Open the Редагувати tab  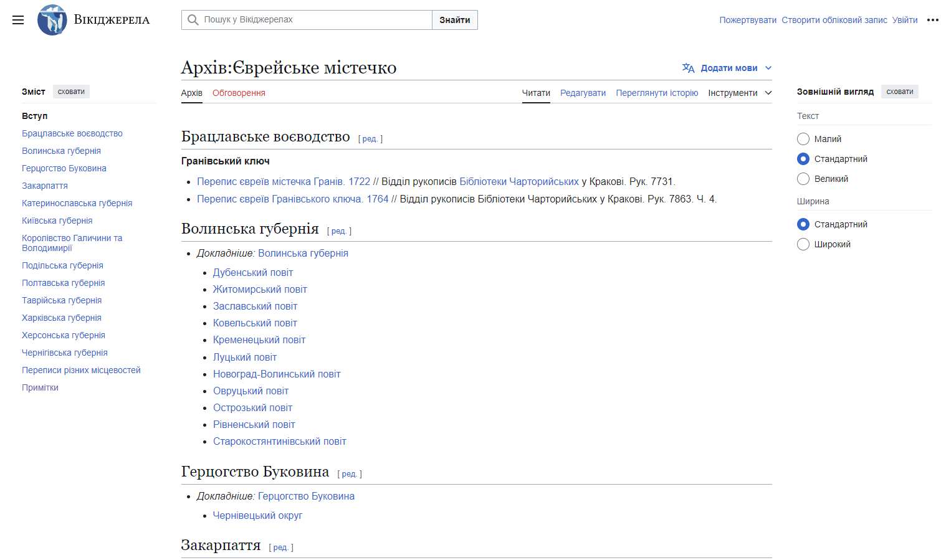[583, 93]
